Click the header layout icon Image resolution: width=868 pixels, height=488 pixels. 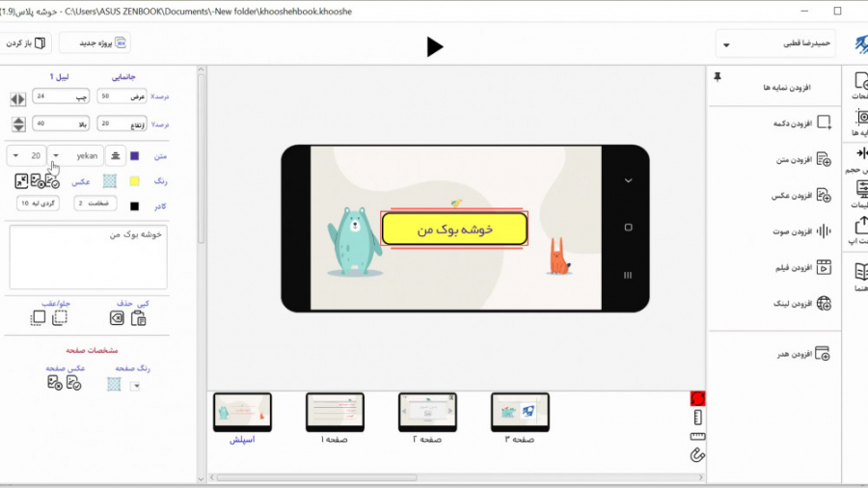[823, 353]
